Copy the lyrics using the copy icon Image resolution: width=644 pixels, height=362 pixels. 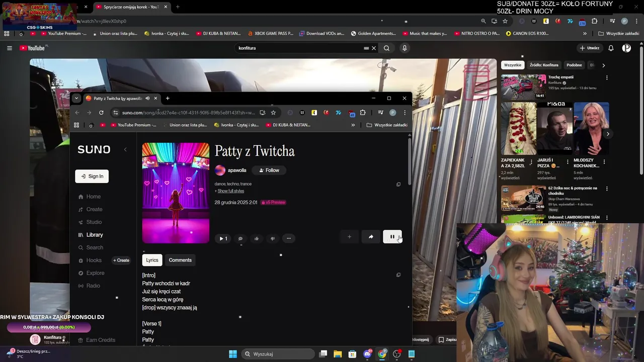[398, 275]
